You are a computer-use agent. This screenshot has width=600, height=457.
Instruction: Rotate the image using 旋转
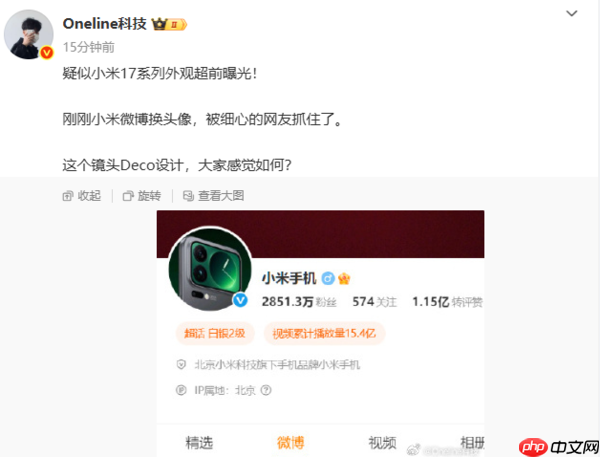click(142, 196)
